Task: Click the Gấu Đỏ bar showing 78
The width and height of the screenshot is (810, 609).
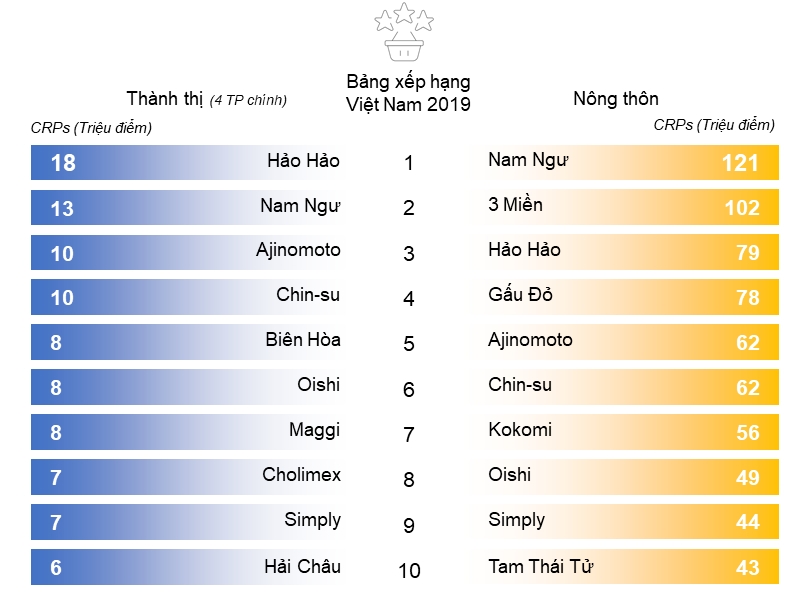Action: click(x=631, y=297)
